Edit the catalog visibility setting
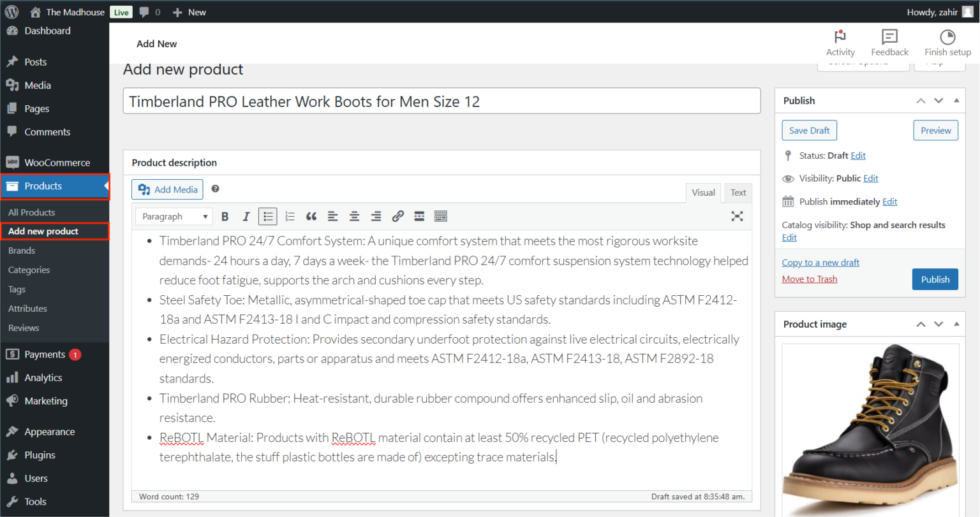 coord(789,237)
